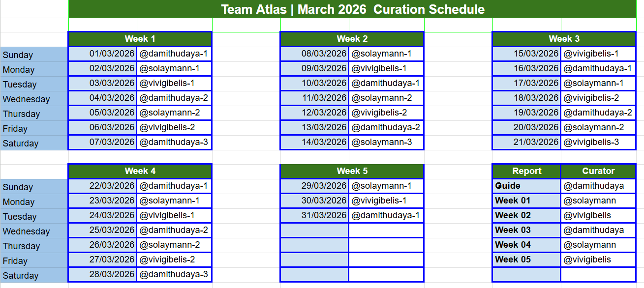Select the Team Atlas title header cell

pos(353,9)
